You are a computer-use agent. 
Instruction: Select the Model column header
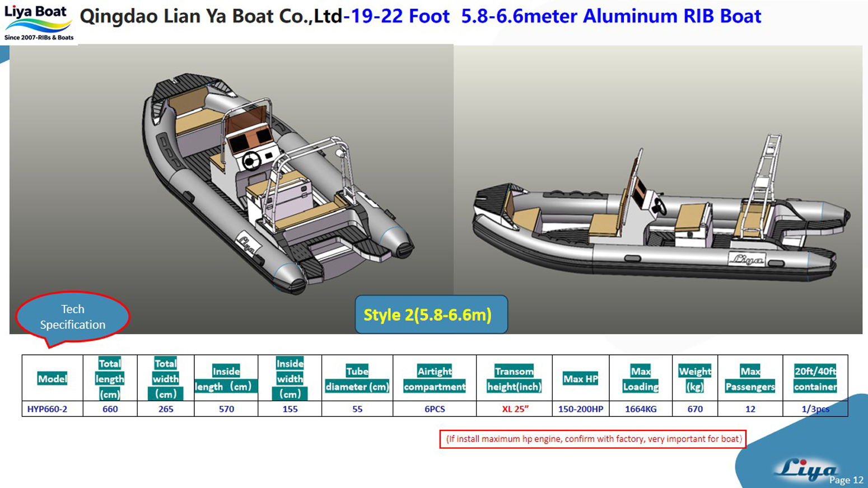tap(52, 379)
